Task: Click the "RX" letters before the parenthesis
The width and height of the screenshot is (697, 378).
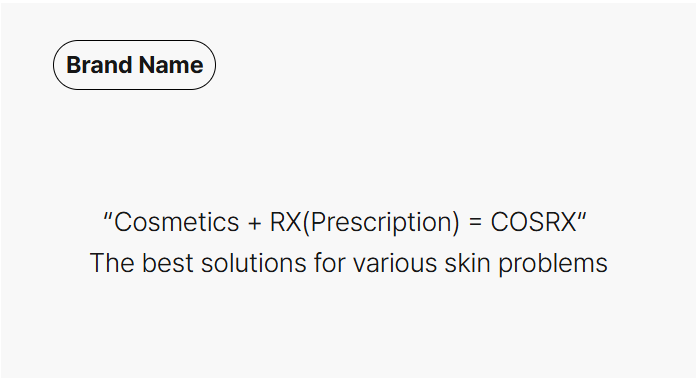Action: 286,221
